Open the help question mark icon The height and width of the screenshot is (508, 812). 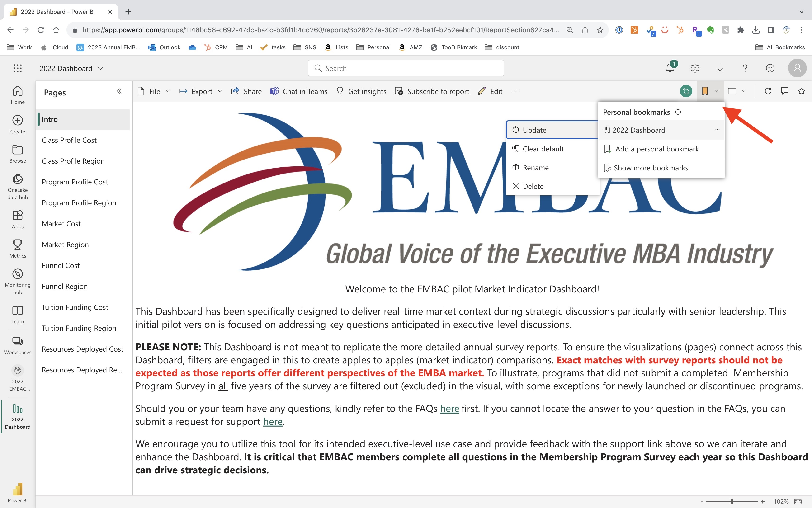745,68
